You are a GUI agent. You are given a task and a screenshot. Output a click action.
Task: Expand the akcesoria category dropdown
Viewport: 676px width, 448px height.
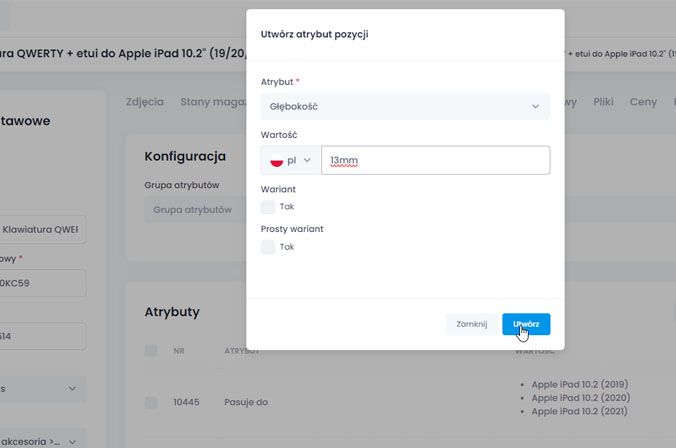[43, 439]
